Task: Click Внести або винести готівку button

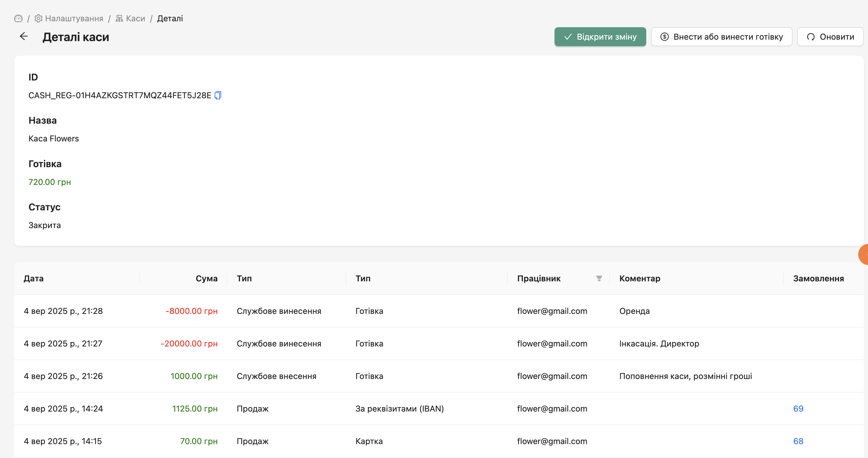Action: 721,37
